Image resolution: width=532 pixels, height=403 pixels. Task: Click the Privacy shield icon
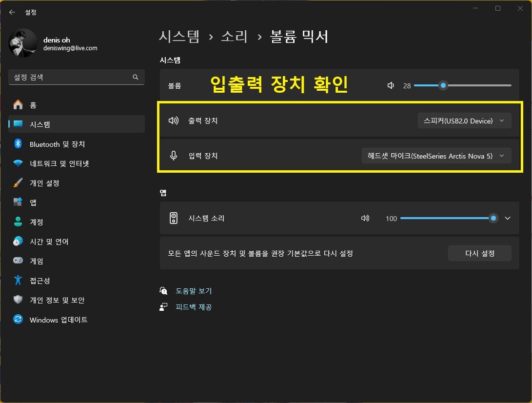point(18,300)
